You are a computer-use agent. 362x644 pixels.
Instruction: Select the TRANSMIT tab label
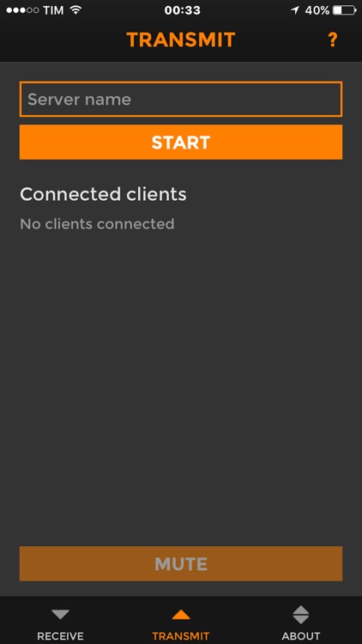click(181, 636)
